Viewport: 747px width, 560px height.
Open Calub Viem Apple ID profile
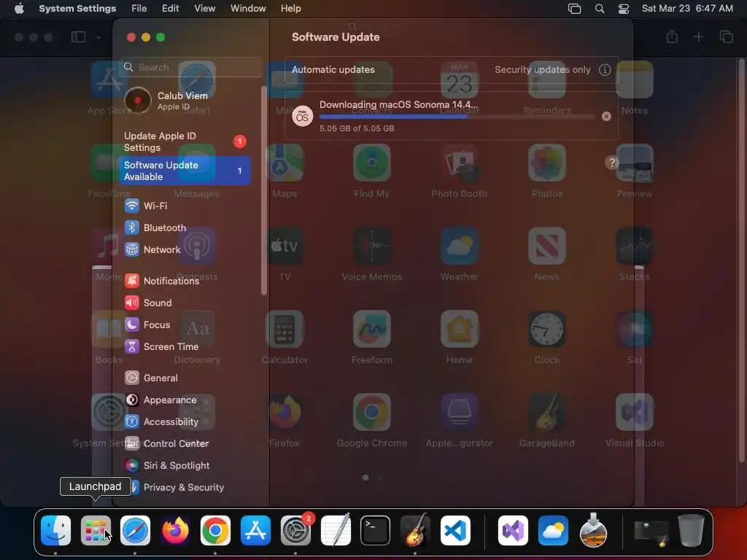click(x=185, y=101)
